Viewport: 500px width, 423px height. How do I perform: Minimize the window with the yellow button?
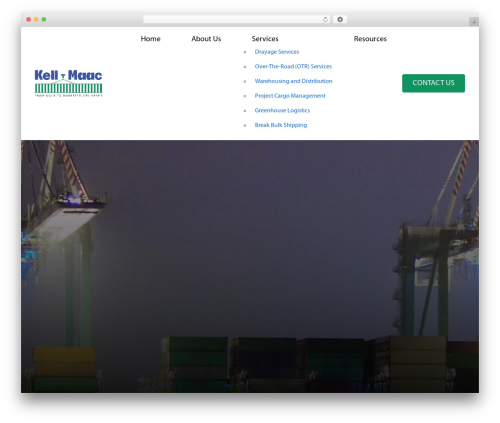click(x=36, y=20)
